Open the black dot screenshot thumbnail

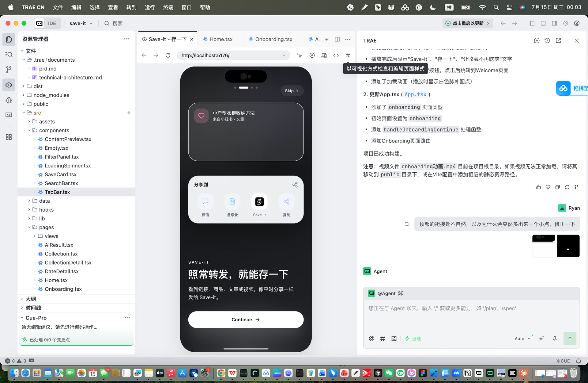[x=568, y=246]
